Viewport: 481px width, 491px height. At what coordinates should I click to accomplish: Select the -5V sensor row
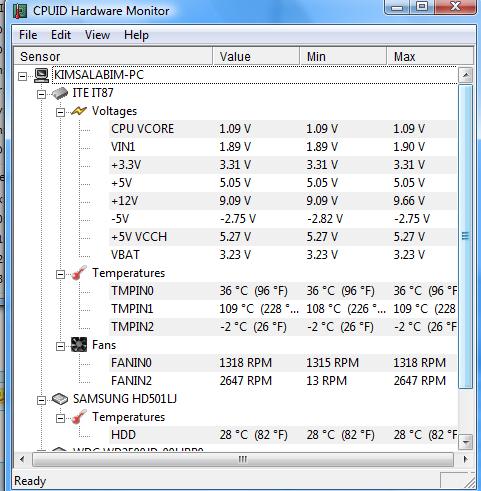click(283, 219)
